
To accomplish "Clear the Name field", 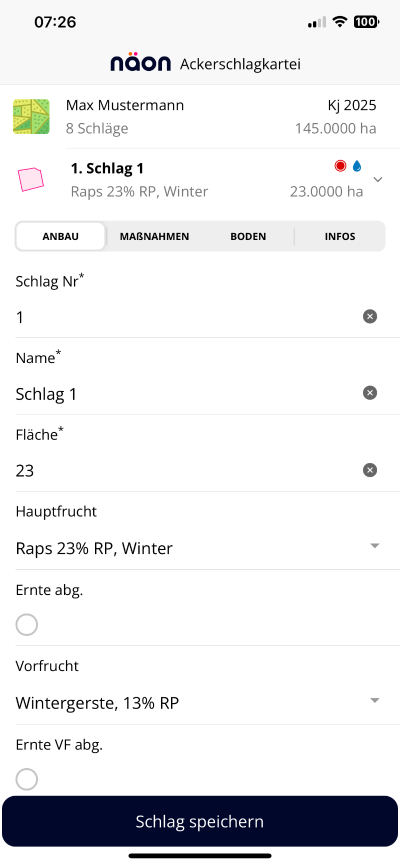I will coord(370,393).
